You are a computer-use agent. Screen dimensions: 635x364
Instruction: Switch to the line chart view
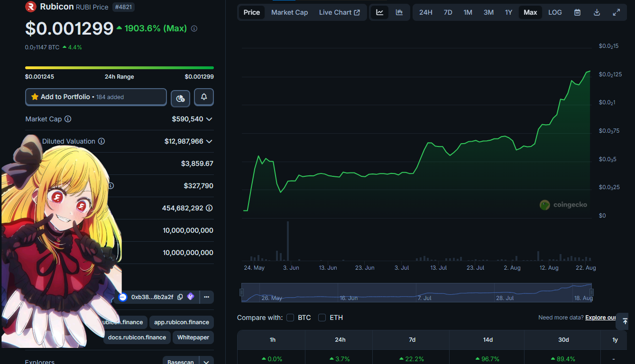[x=380, y=12]
